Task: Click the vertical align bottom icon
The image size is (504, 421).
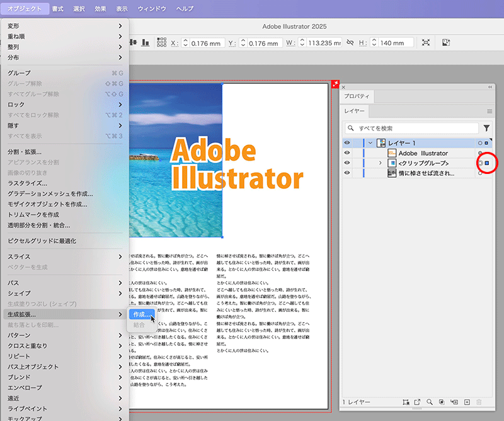Action: (x=146, y=42)
